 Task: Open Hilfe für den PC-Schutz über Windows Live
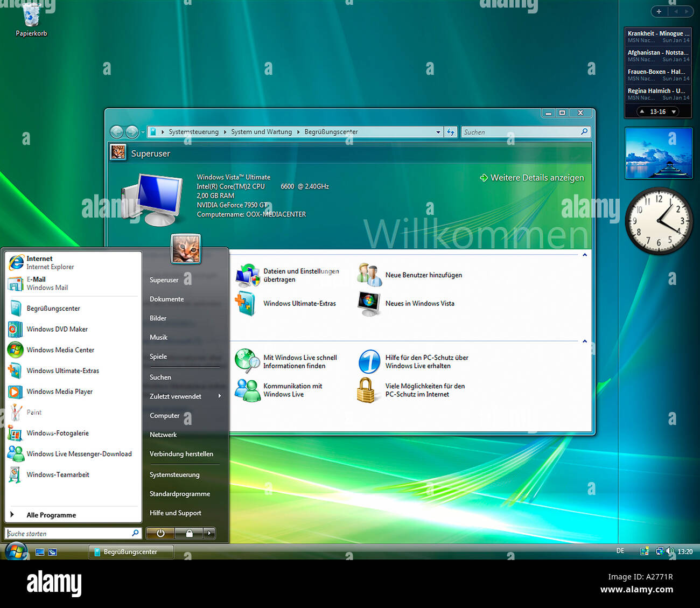click(413, 361)
